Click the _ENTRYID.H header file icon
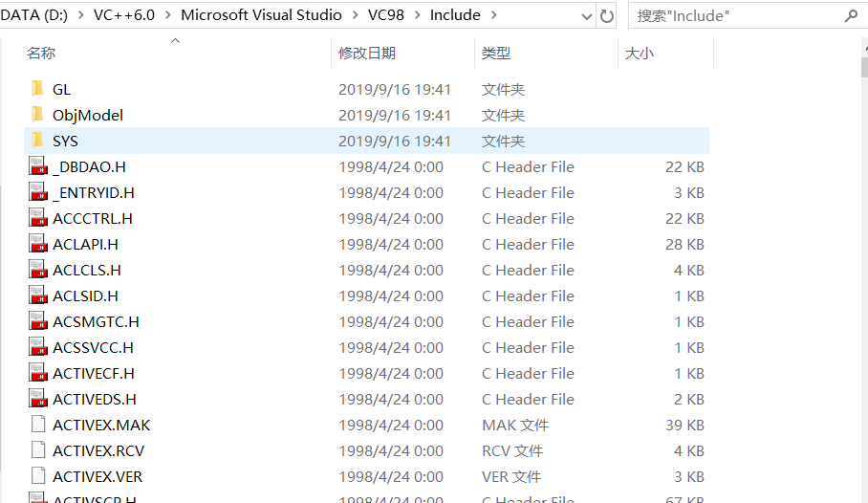This screenshot has height=503, width=868. tap(37, 192)
